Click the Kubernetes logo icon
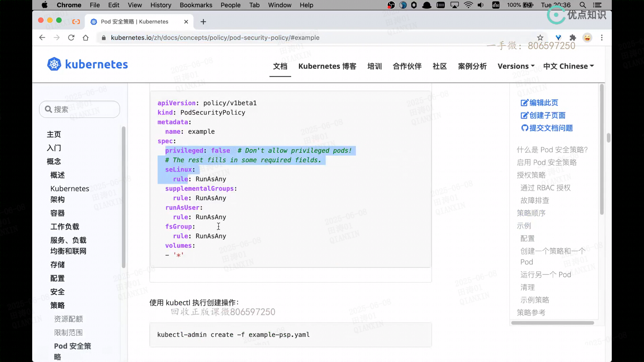 (54, 64)
